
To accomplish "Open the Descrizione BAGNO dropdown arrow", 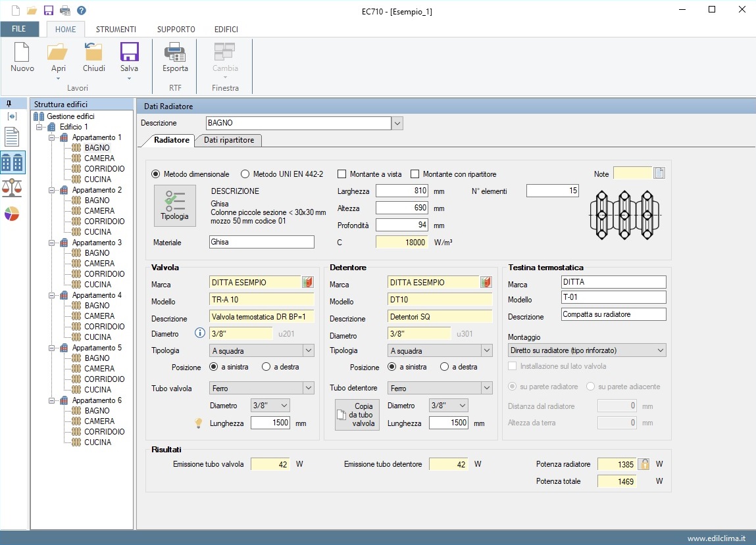I will point(397,124).
